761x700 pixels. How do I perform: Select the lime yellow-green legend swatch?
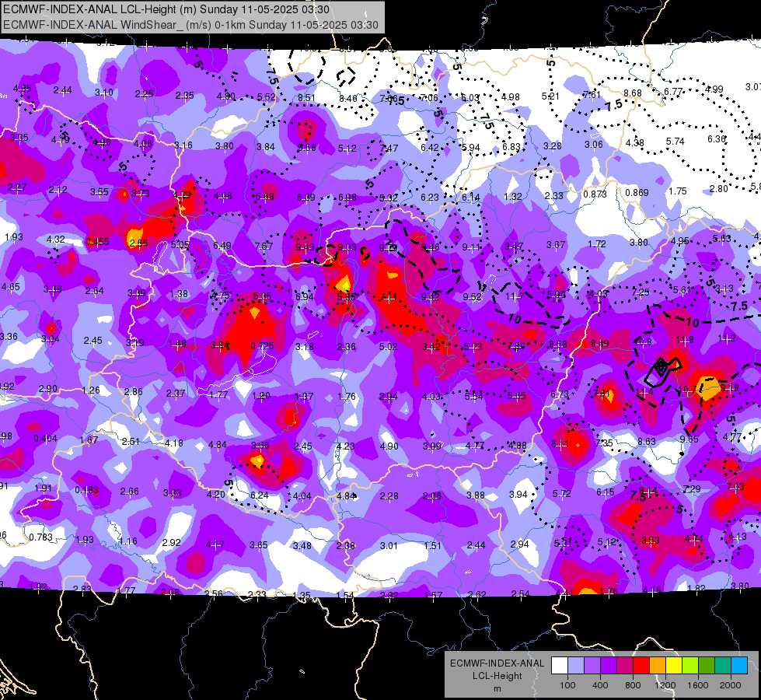coord(689,666)
